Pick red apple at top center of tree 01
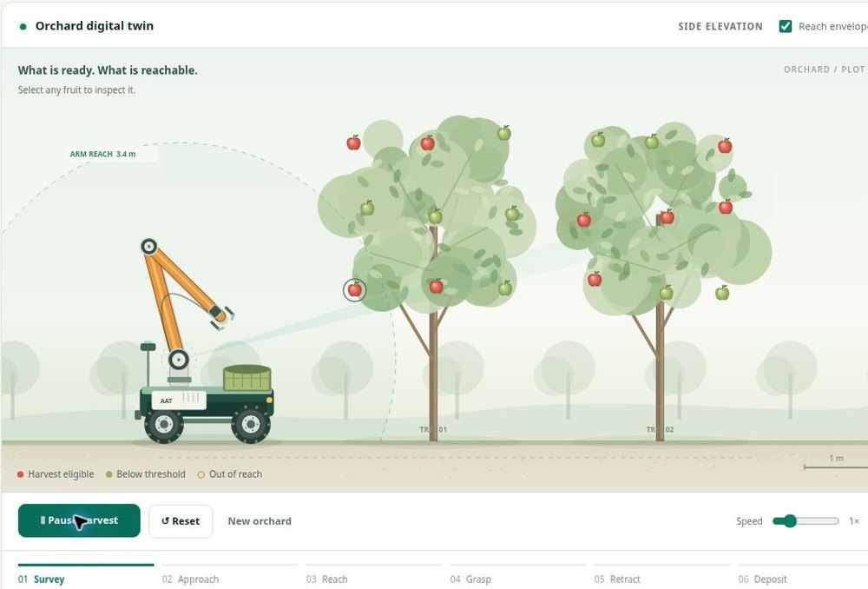868x589 pixels. pyautogui.click(x=427, y=143)
